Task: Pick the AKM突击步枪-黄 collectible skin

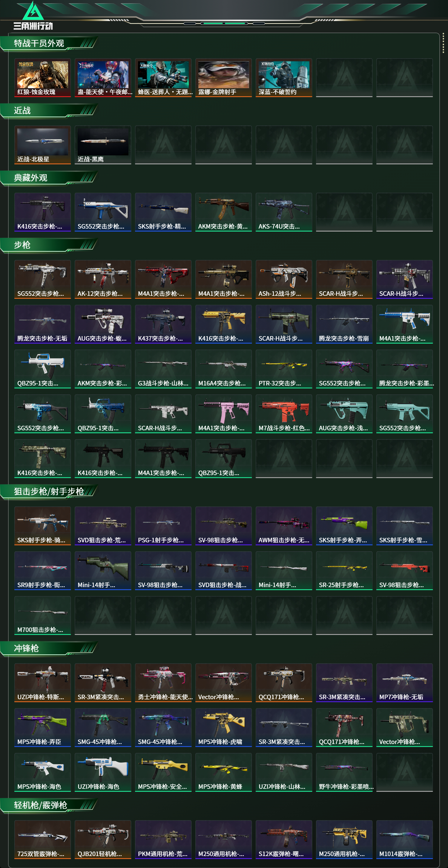Action: 223,212
